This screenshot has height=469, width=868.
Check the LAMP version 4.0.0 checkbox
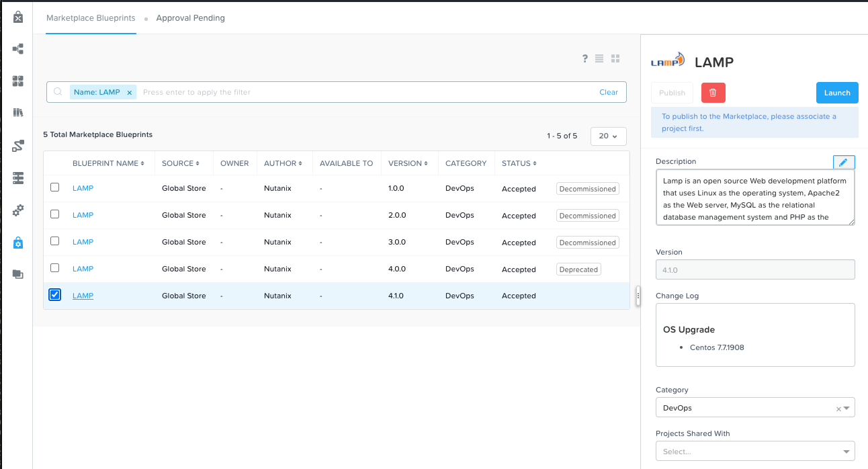[55, 268]
